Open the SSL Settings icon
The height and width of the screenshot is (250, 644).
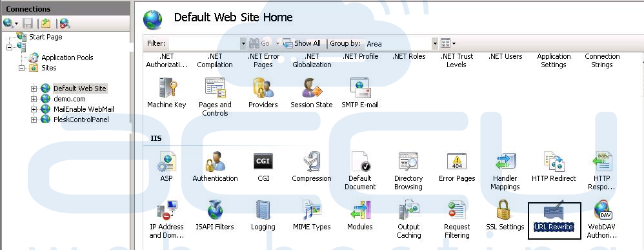point(505,210)
